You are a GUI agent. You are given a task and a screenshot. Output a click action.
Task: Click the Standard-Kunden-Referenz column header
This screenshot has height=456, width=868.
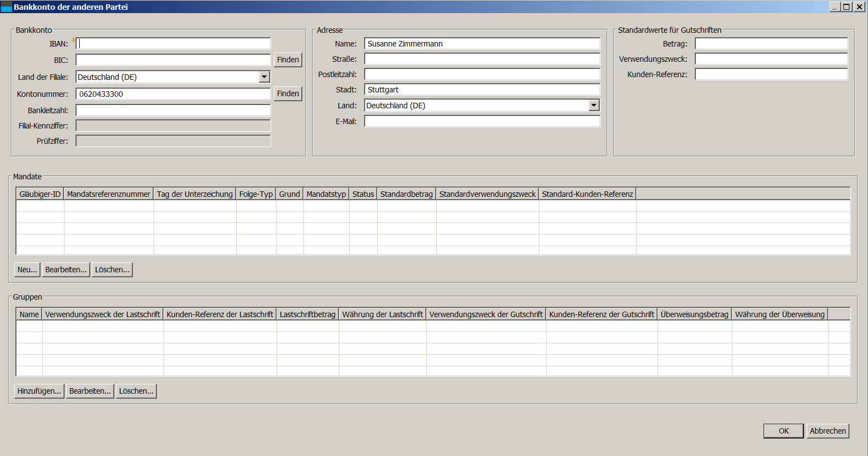pos(588,194)
